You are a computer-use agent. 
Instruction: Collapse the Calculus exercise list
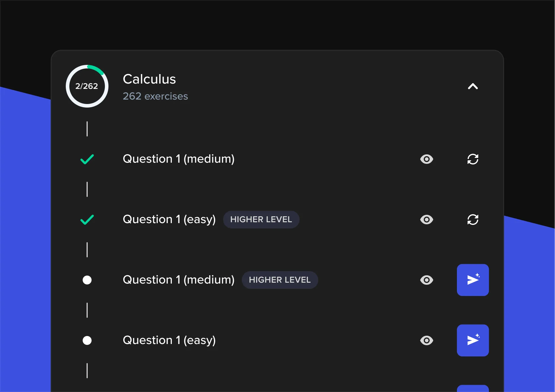pyautogui.click(x=473, y=86)
